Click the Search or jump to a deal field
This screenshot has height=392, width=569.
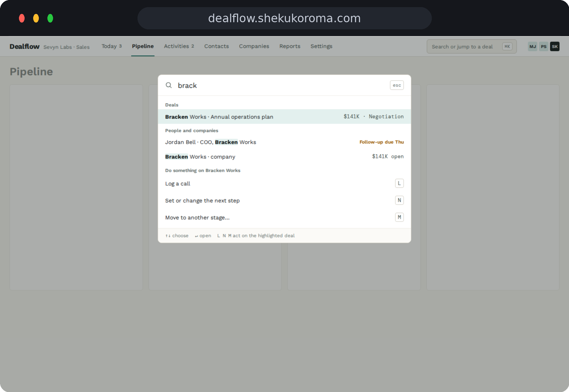[472, 47]
